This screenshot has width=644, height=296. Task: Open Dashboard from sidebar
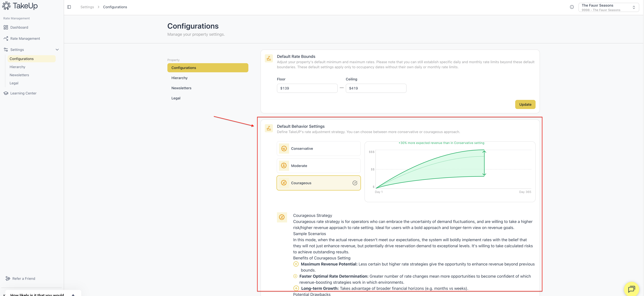click(x=19, y=27)
